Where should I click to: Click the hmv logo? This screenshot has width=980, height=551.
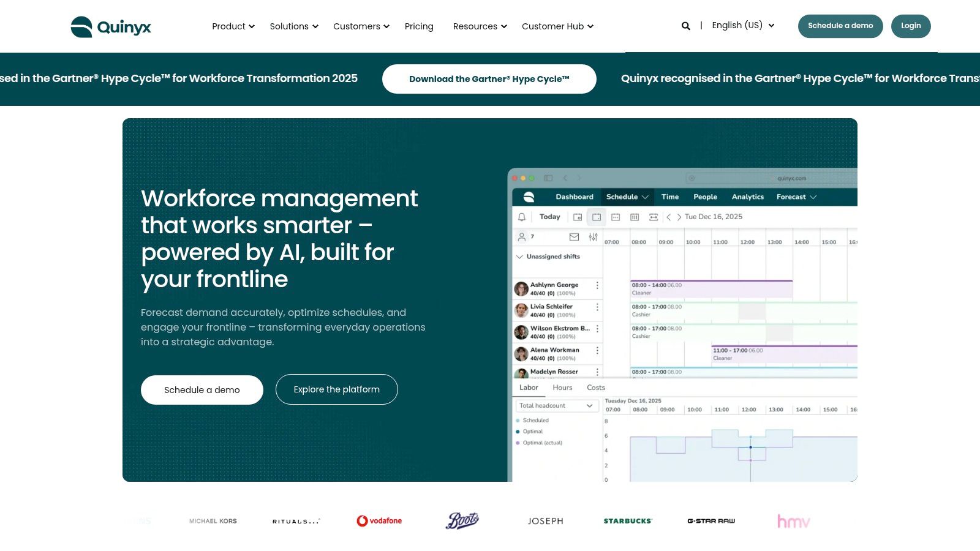point(794,521)
